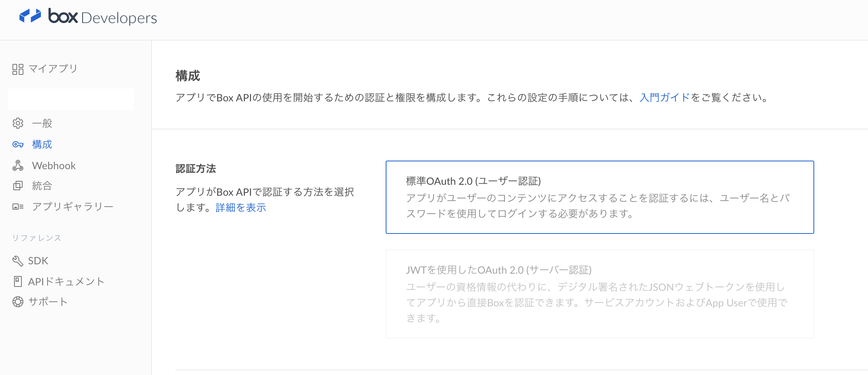Viewport: 868px width, 375px height.
Task: Select 標準OAuth 2.0 (ユーザー認証) option
Action: point(600,197)
